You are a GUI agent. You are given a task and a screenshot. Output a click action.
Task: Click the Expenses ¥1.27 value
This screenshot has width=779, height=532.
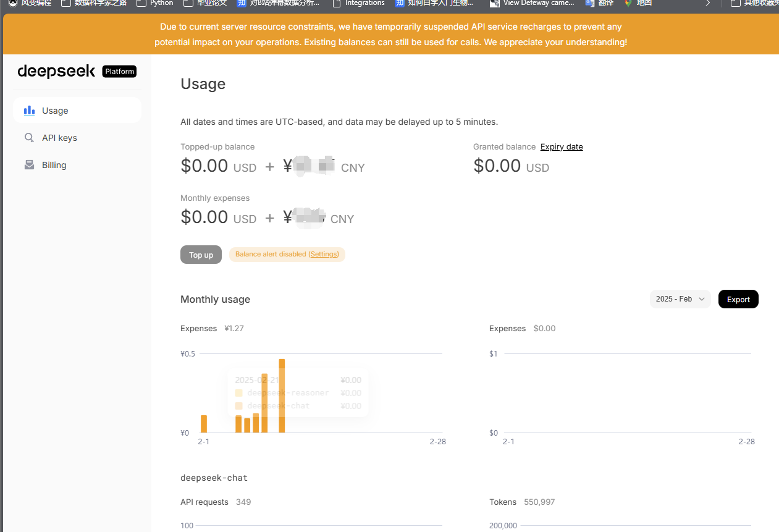[x=234, y=328]
